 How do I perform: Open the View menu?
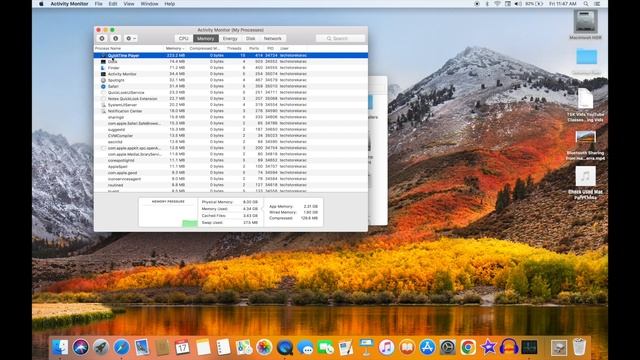(129, 4)
